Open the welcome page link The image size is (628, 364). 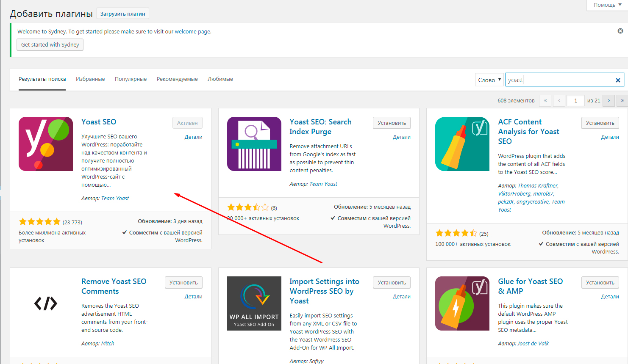[x=192, y=31]
